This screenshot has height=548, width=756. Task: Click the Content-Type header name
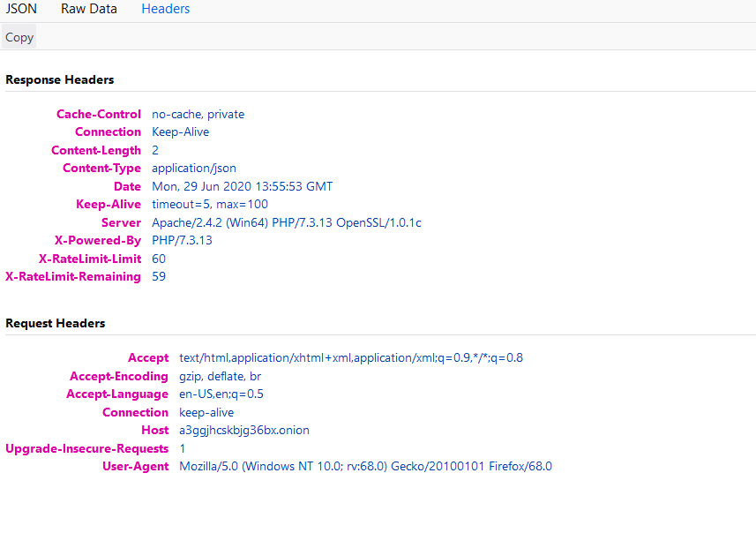coord(101,169)
